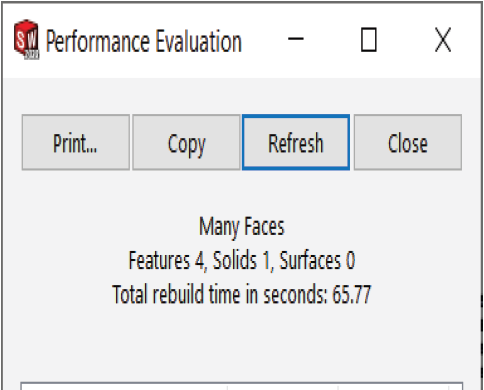484x390 pixels.
Task: Click empty title bar area beside the title
Action: (263, 40)
